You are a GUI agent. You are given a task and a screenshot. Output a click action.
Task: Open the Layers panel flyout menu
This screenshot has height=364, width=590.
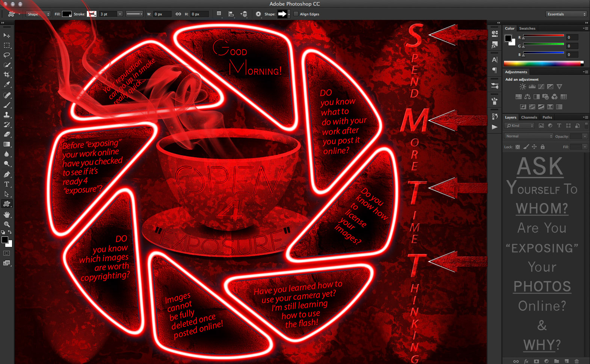click(585, 117)
